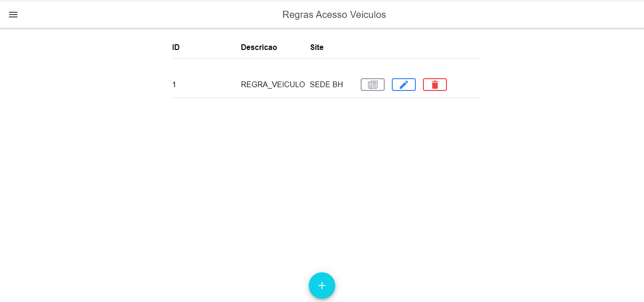Select the REGRA_VEICULO description cell

click(272, 85)
